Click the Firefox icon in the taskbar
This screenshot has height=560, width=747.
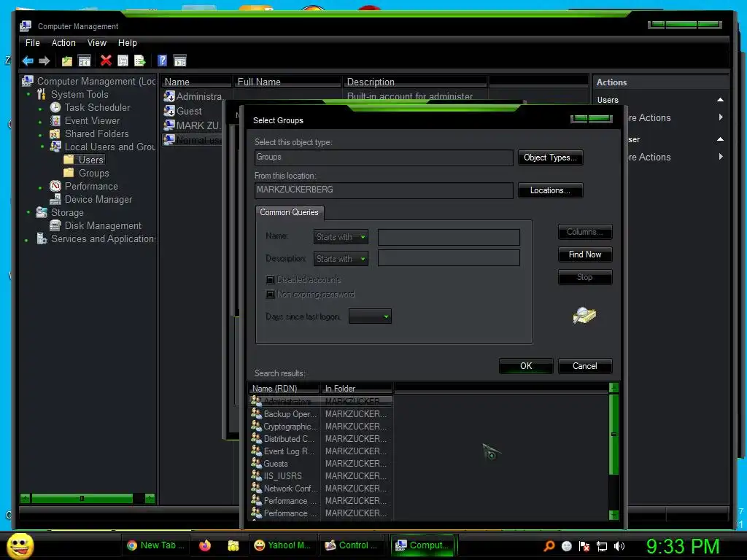(x=205, y=545)
